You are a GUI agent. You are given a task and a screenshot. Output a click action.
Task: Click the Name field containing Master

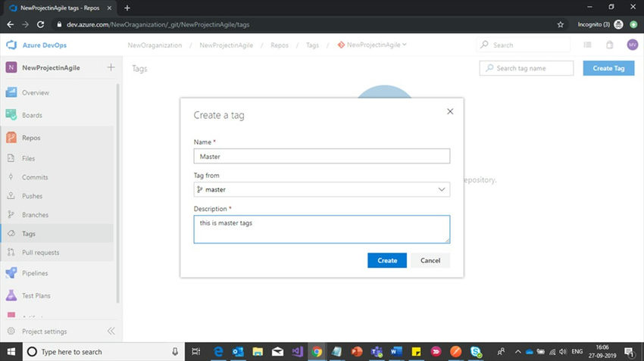point(321,157)
